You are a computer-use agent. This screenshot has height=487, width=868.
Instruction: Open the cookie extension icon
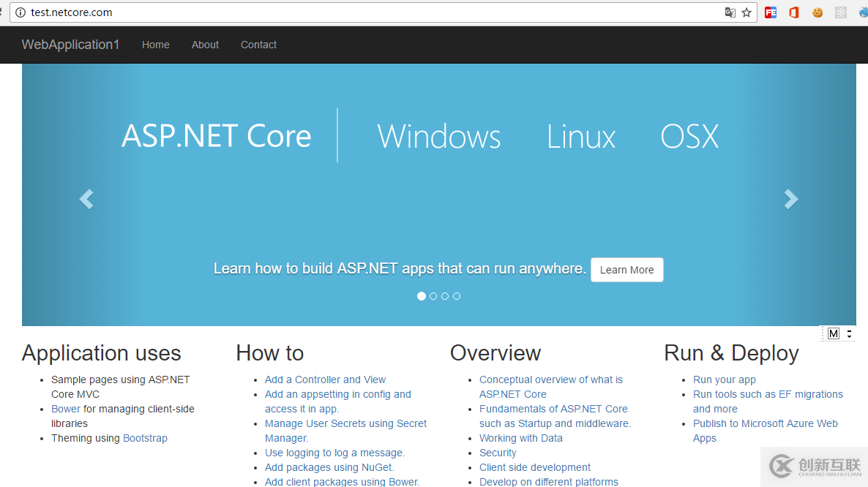(817, 12)
